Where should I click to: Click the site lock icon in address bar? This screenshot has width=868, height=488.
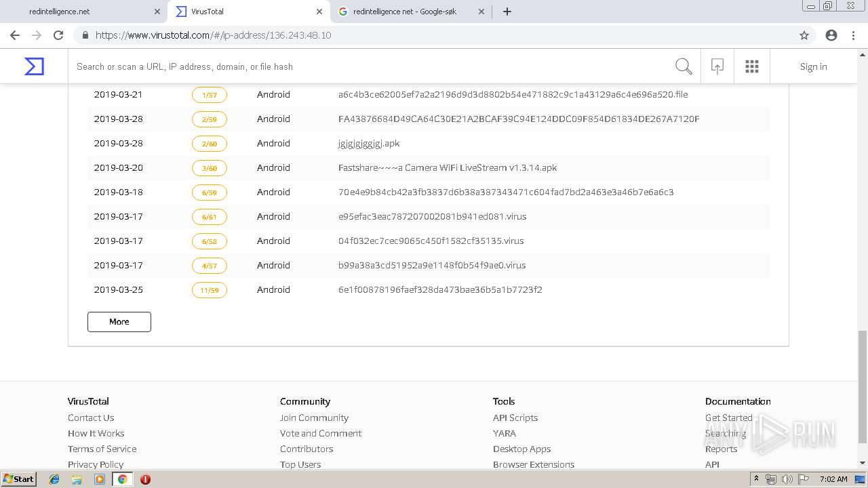[x=85, y=35]
